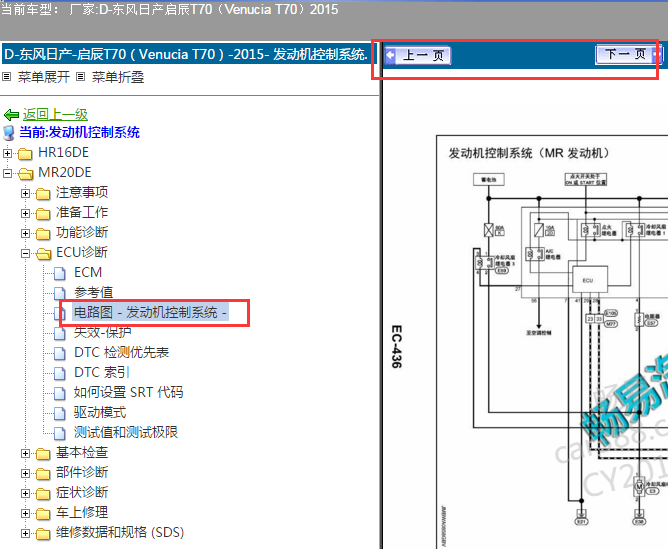668x549 pixels.
Task: Click the 车上修理 folder icon
Action: (x=43, y=514)
